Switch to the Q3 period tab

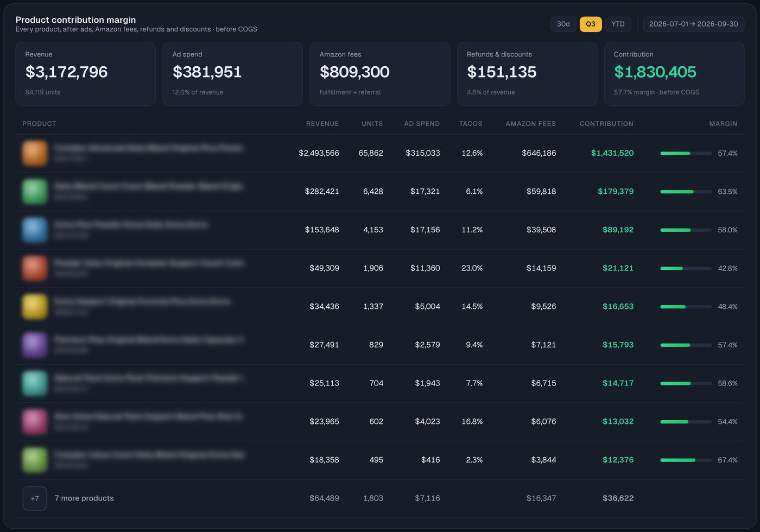tap(591, 24)
